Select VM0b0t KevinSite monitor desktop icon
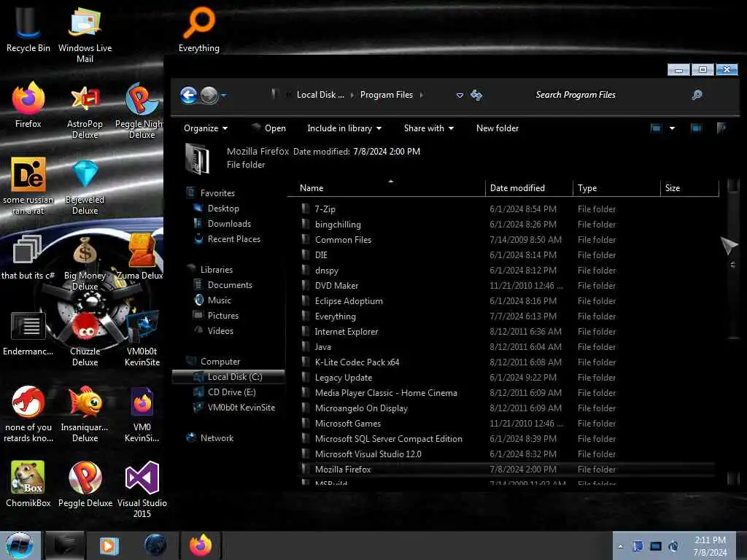The image size is (747, 560). pos(142,338)
